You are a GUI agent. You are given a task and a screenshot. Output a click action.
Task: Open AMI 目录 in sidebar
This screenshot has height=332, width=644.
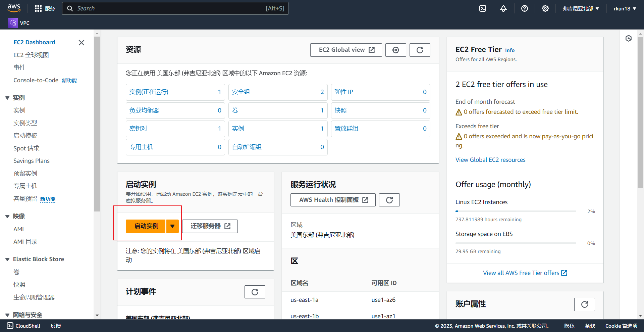[25, 242]
